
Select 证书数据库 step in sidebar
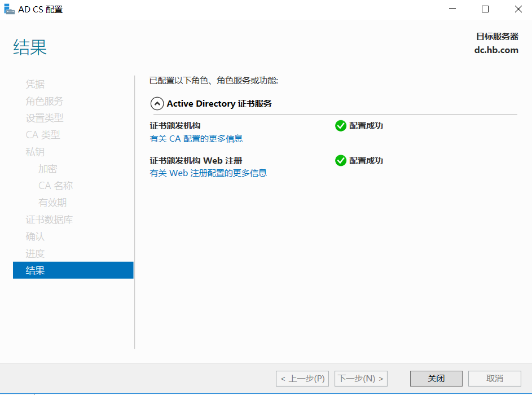click(49, 220)
